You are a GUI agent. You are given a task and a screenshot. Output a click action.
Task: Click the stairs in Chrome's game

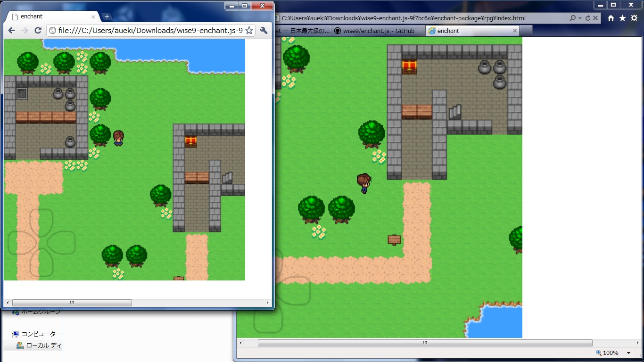click(227, 178)
